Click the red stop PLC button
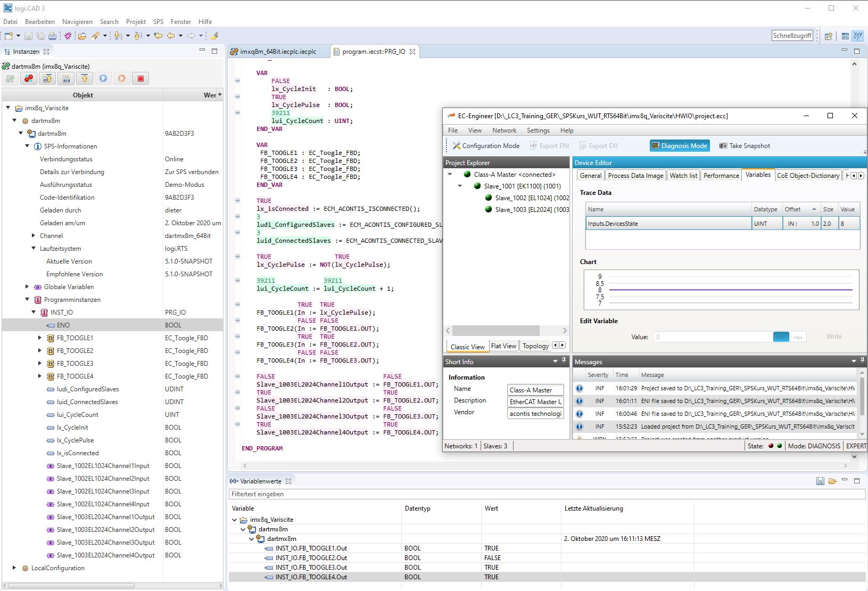 [x=140, y=79]
